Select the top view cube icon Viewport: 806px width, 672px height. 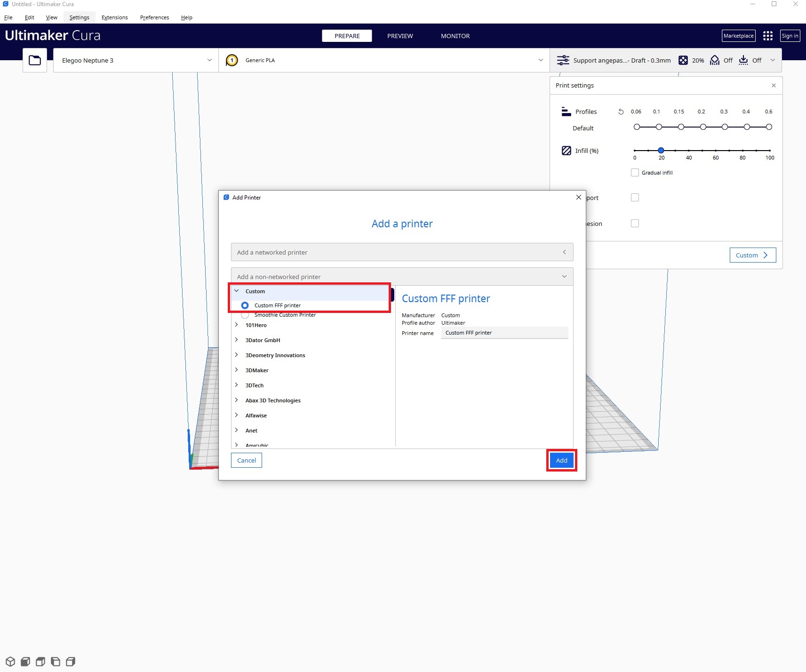pyautogui.click(x=40, y=661)
